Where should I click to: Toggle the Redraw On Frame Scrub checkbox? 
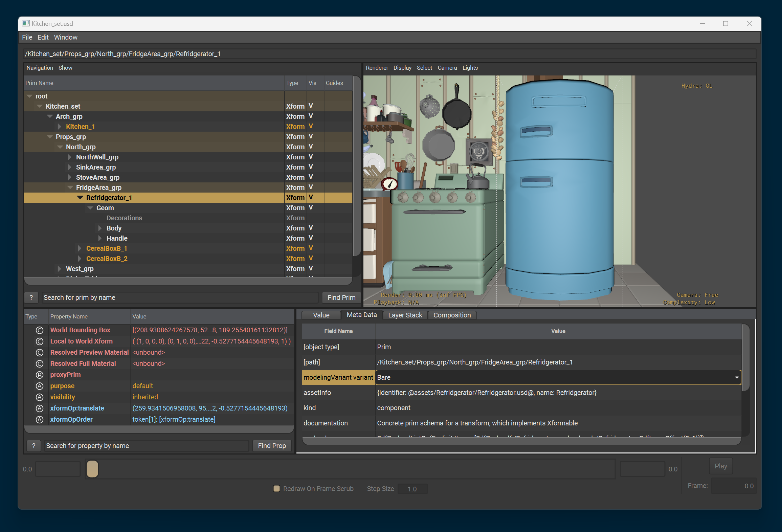pos(276,489)
